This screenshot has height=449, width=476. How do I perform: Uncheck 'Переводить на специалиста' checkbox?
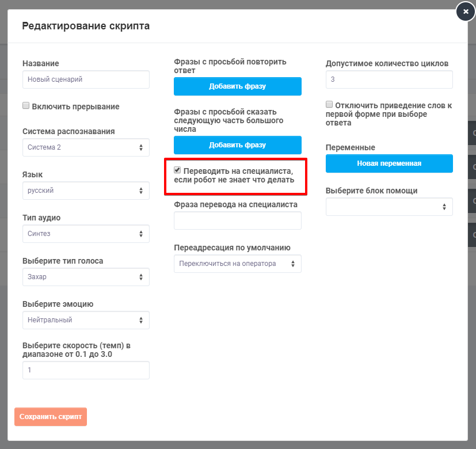(178, 170)
